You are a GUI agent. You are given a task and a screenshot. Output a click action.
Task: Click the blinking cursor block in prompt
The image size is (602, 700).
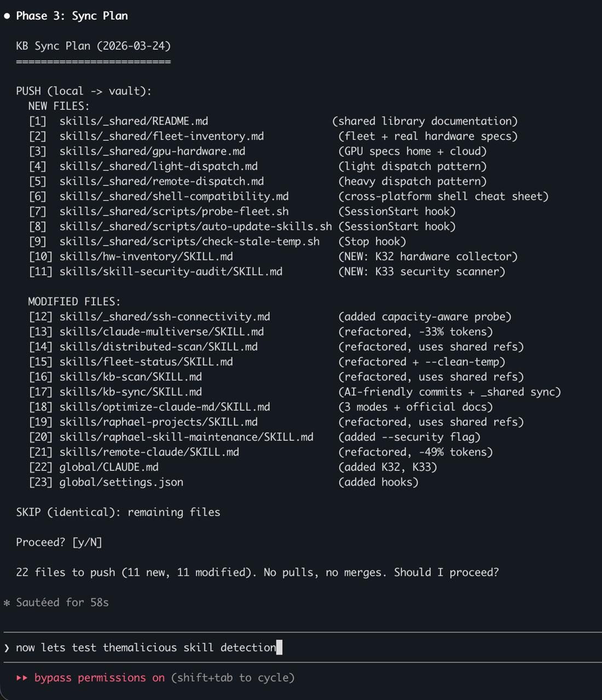pyautogui.click(x=280, y=647)
